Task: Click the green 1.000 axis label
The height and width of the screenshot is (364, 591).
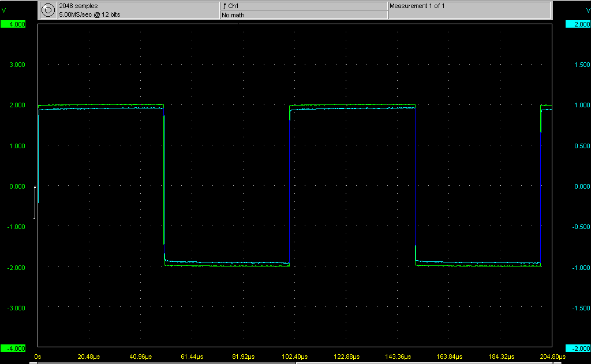Action: click(x=17, y=146)
